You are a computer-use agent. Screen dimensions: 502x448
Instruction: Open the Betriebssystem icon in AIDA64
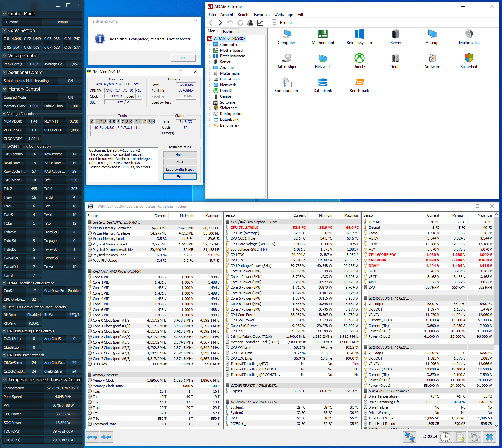(x=359, y=37)
